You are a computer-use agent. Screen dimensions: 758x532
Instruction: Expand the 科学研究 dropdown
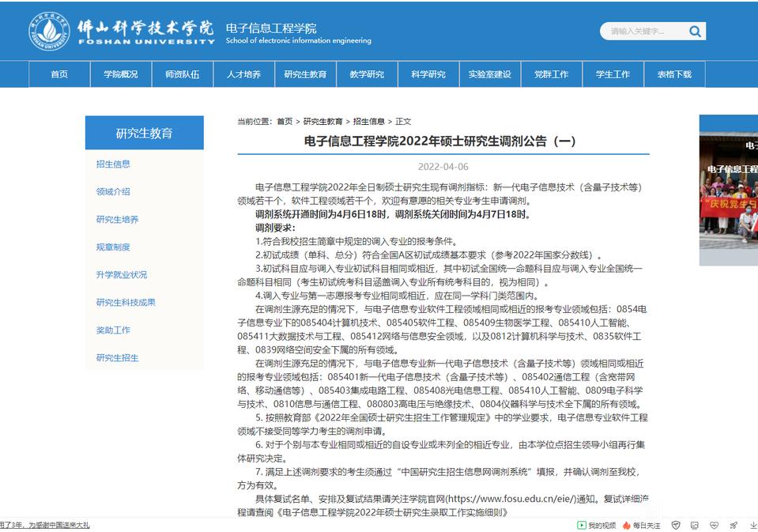click(428, 74)
